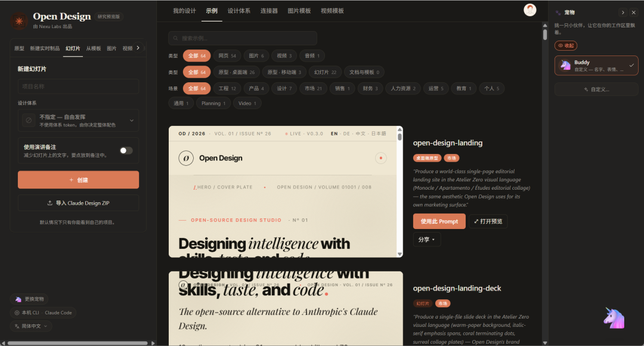Click the preview pane's scroll-up arrow
Image resolution: width=644 pixels, height=346 pixels.
click(x=400, y=129)
